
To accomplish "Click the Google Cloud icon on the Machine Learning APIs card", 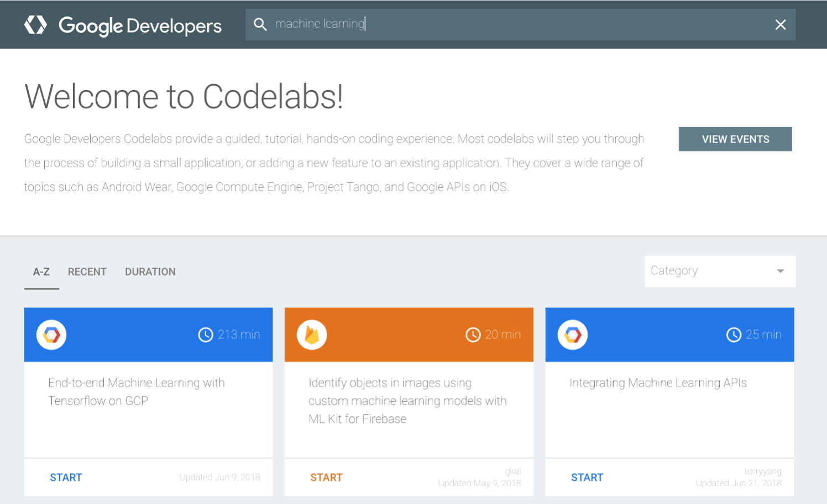I will (573, 334).
